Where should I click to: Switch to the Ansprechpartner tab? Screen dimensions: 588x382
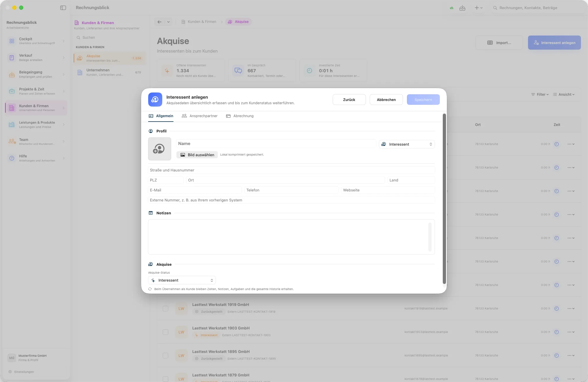200,116
